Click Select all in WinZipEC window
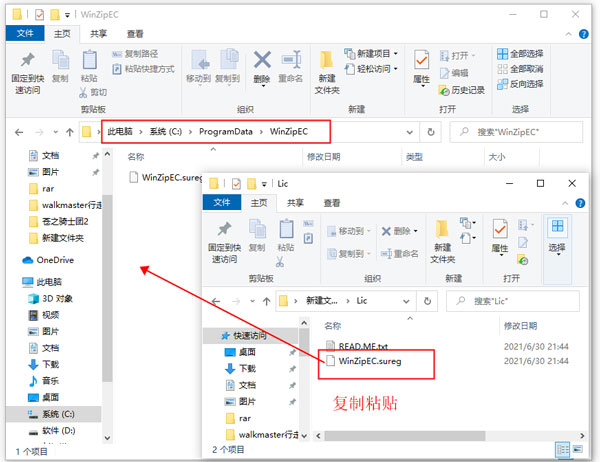Image resolution: width=600 pixels, height=462 pixels. (520, 54)
